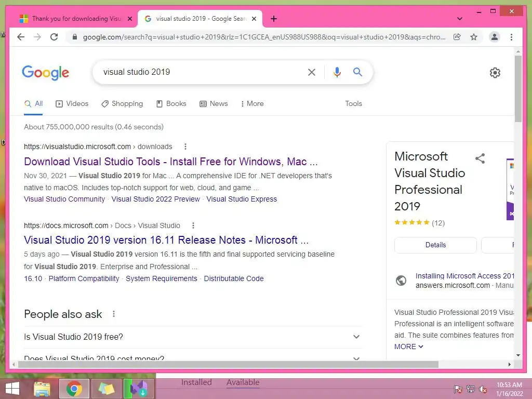This screenshot has height=399, width=532.
Task: Click the scroll right arrow
Action: click(x=509, y=364)
